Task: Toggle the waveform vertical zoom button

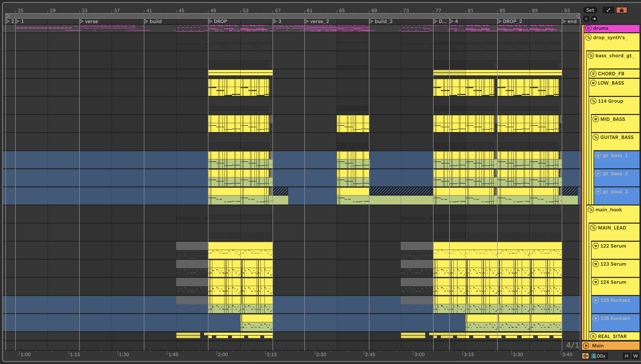Action: click(585, 356)
